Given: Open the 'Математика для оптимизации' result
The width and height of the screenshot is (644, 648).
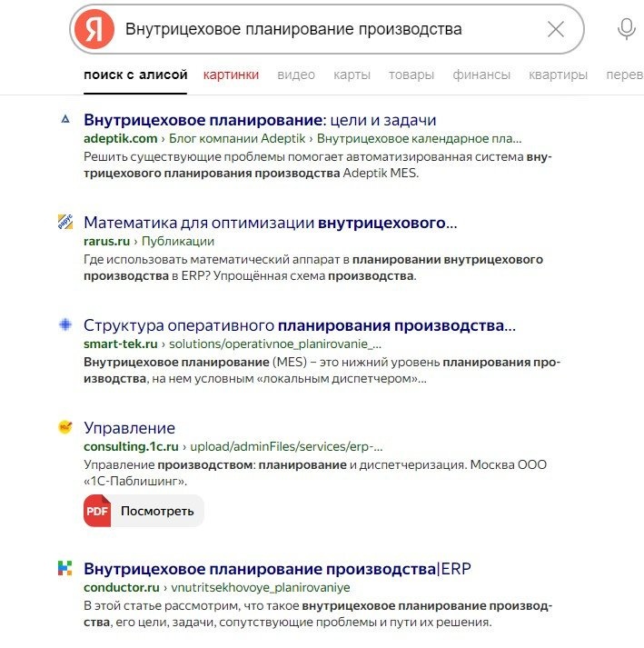Looking at the screenshot, I should (x=270, y=223).
